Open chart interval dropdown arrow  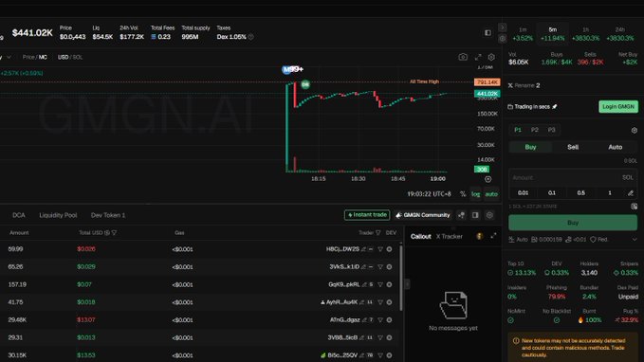point(9,57)
